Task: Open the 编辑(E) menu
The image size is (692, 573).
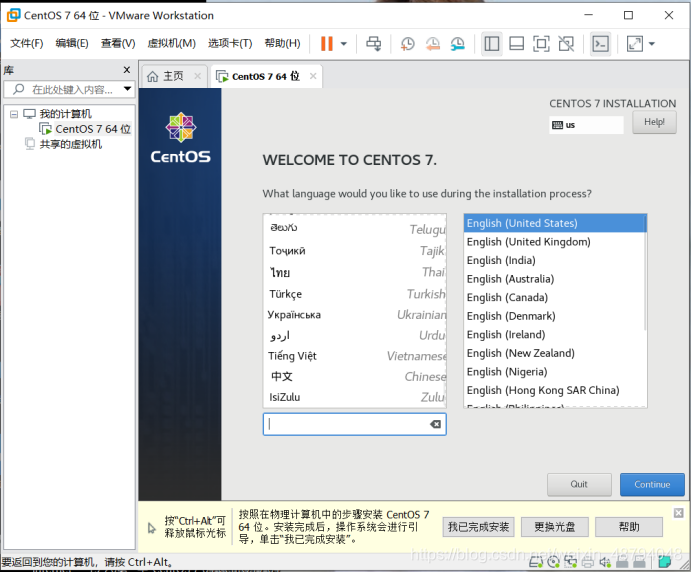Action: [x=72, y=43]
